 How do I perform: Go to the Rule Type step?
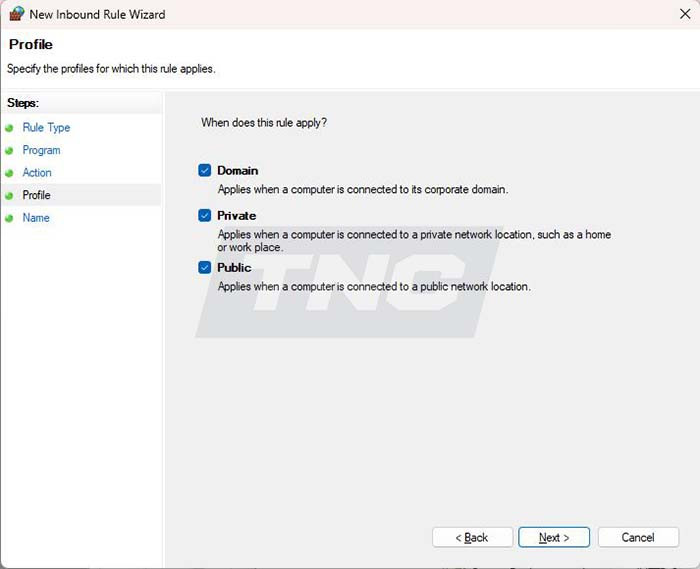(46, 128)
